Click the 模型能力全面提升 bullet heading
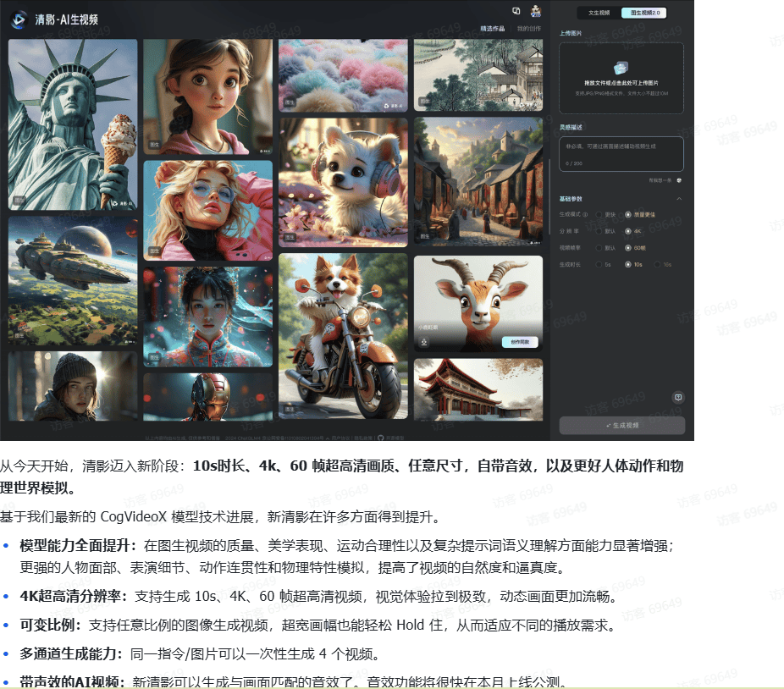This screenshot has width=784, height=689. 78,545
